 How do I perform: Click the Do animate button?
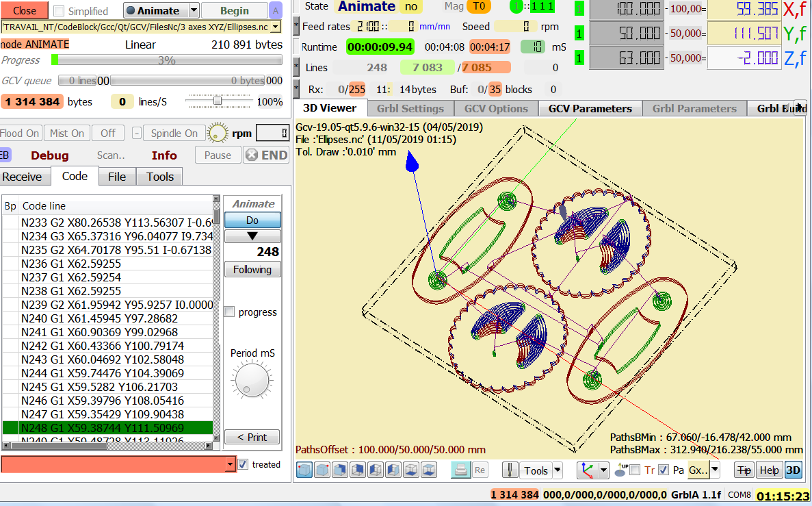(252, 220)
